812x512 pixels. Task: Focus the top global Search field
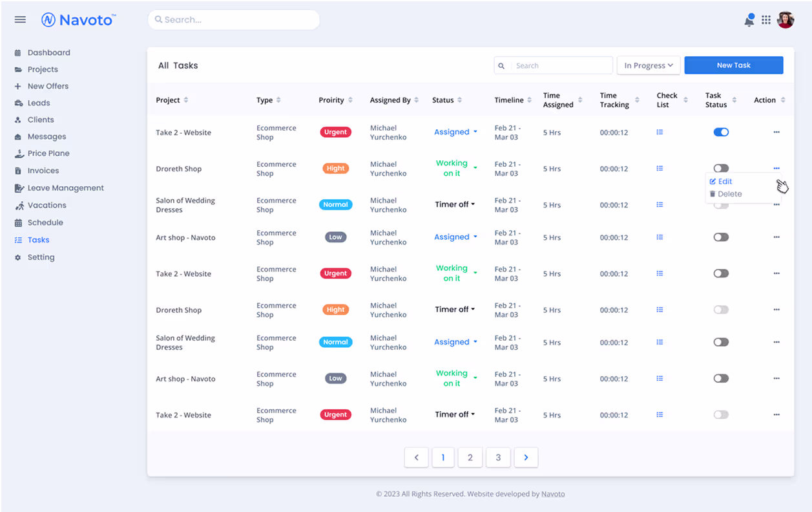(234, 20)
